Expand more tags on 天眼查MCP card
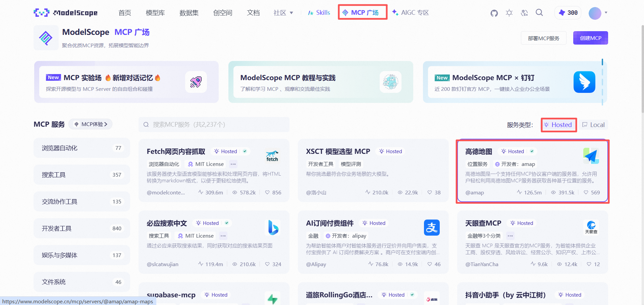 click(510, 236)
